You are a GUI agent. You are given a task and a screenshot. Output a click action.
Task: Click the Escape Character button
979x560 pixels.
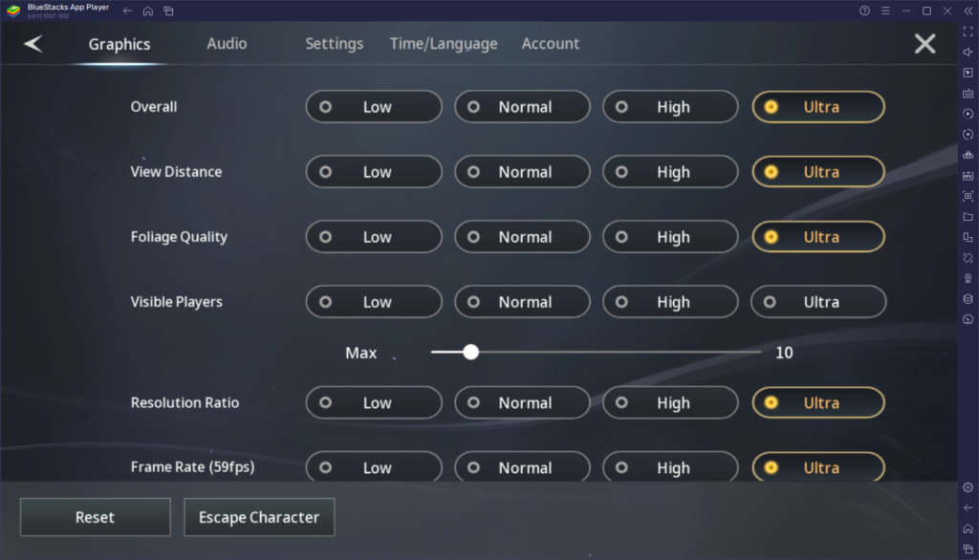click(258, 517)
